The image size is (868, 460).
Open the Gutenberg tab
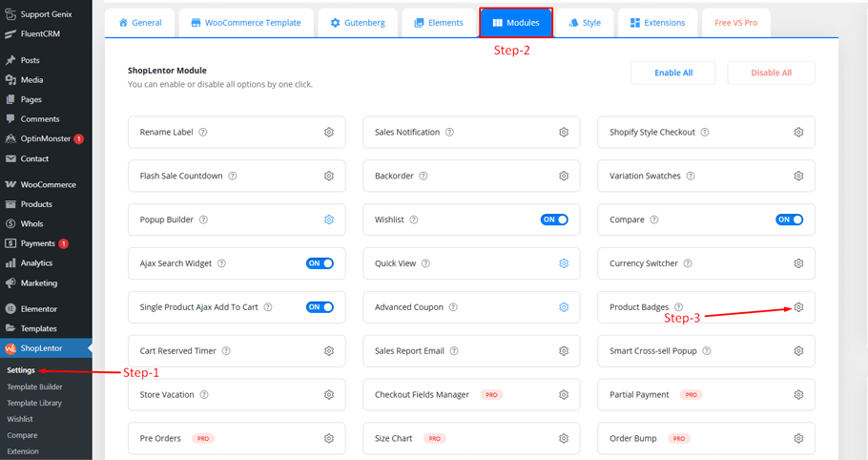[358, 23]
